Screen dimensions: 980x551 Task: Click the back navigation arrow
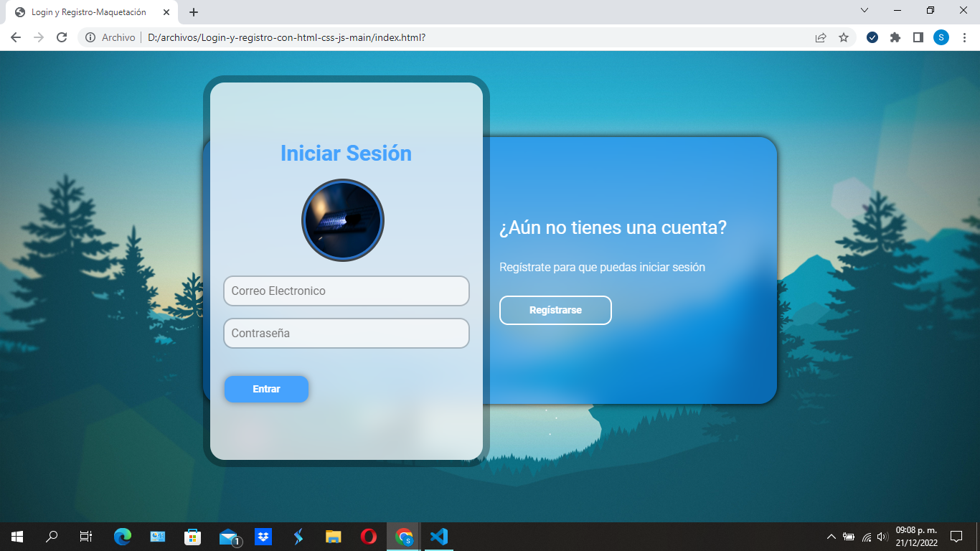click(x=15, y=37)
